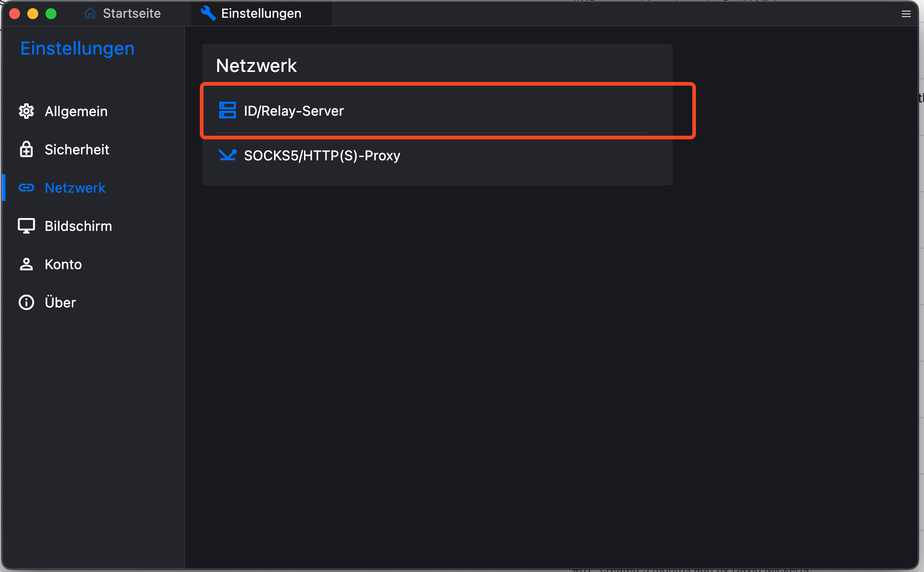The height and width of the screenshot is (572, 924).
Task: Open ID/Relay-Server settings
Action: [294, 111]
